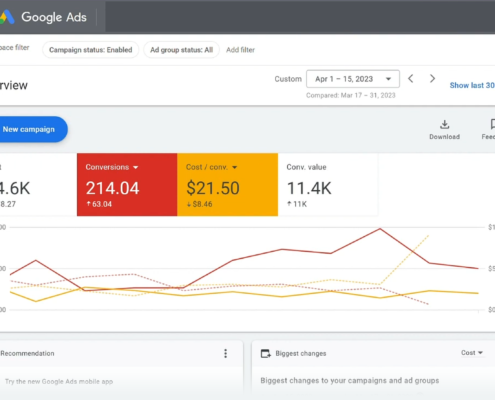Open the Cost dropdown in Biggest changes

[x=472, y=353]
